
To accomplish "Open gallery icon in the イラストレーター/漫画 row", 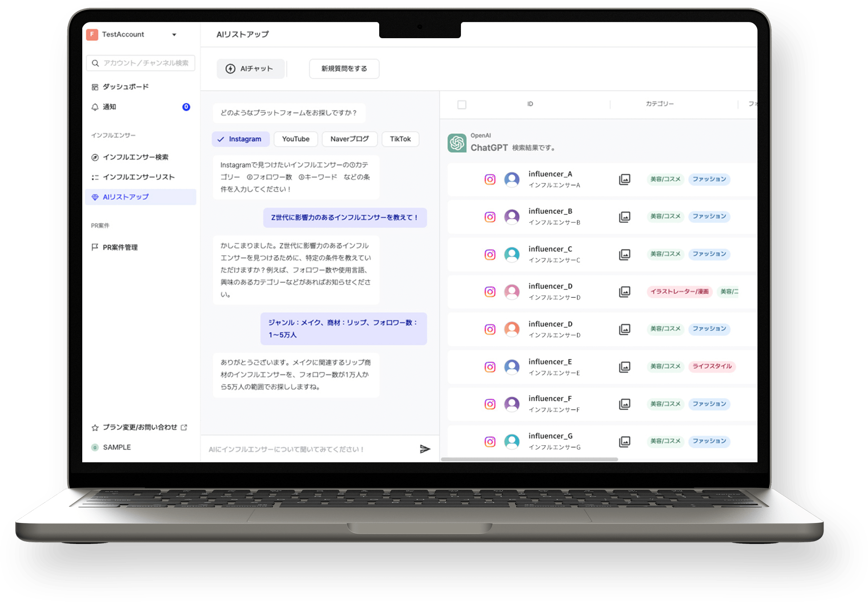I will tap(624, 292).
